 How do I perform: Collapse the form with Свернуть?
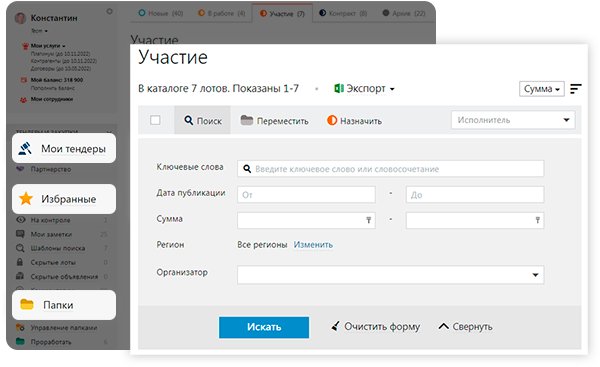[x=472, y=326]
